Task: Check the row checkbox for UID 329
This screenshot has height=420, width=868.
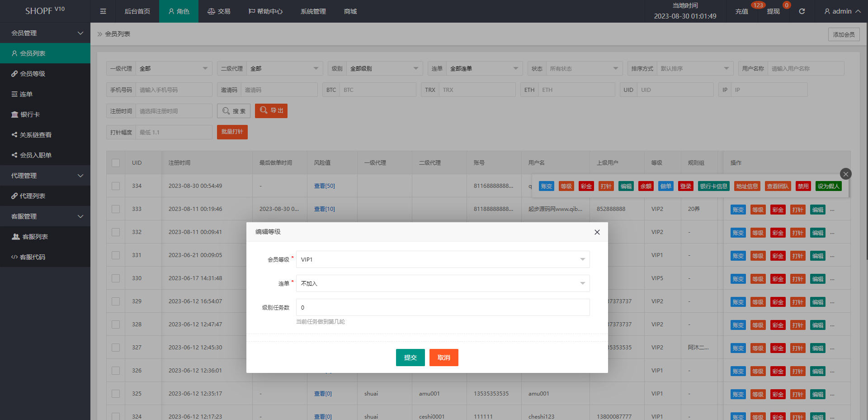Action: coord(116,301)
